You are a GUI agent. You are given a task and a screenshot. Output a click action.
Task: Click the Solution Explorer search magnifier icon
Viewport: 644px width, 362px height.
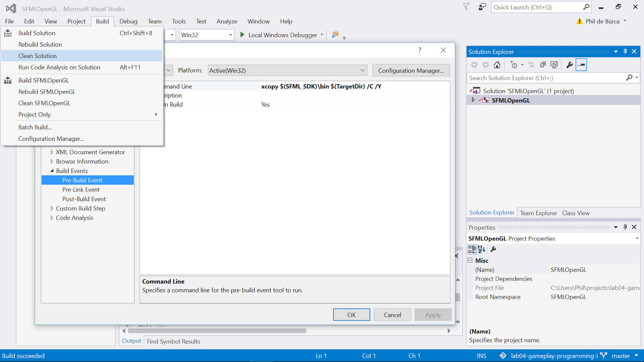[x=629, y=78]
